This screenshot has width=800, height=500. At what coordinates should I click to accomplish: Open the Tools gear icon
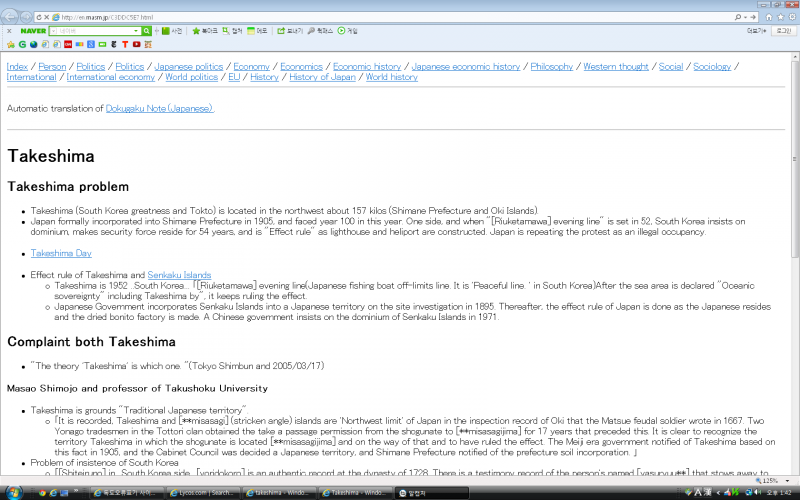click(791, 17)
